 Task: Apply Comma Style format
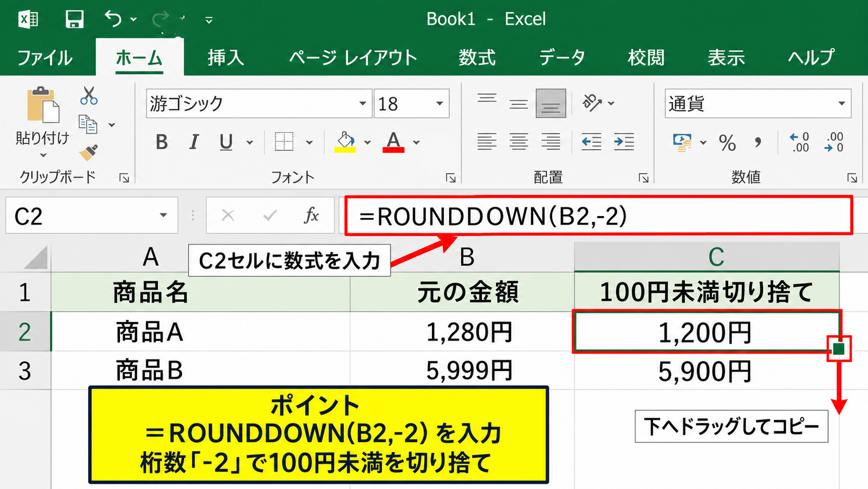[x=758, y=142]
